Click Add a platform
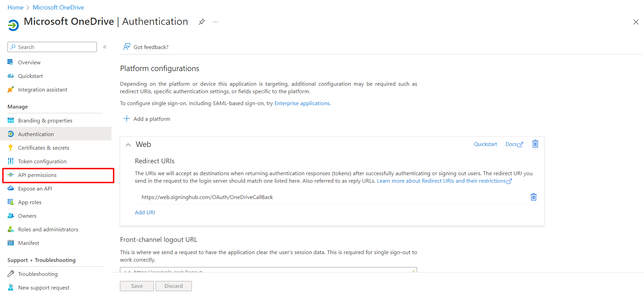 (x=147, y=119)
